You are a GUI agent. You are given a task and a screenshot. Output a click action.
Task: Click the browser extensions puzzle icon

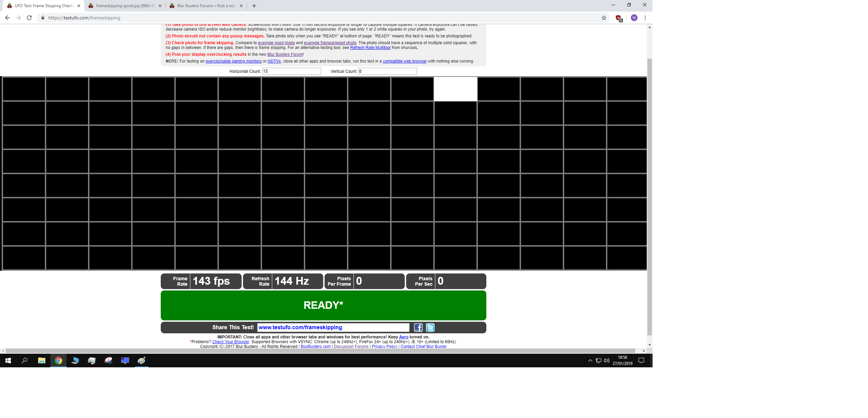[x=619, y=18]
